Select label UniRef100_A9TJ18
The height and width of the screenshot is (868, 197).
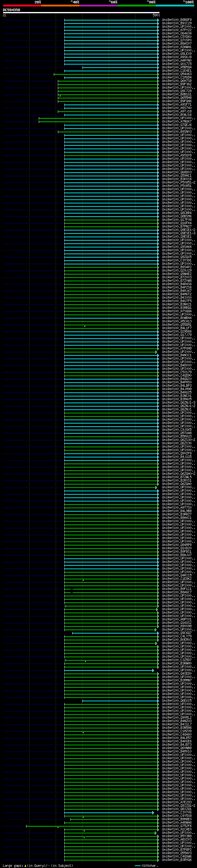click(177, 111)
